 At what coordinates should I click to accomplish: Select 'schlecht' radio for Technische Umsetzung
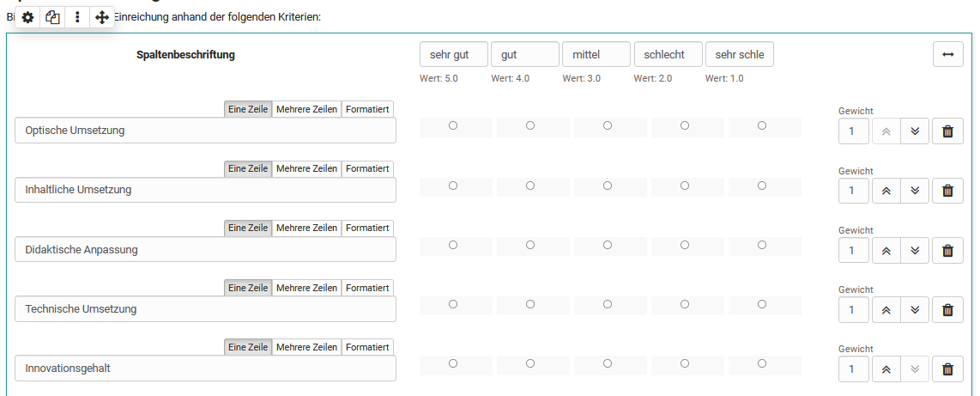685,304
